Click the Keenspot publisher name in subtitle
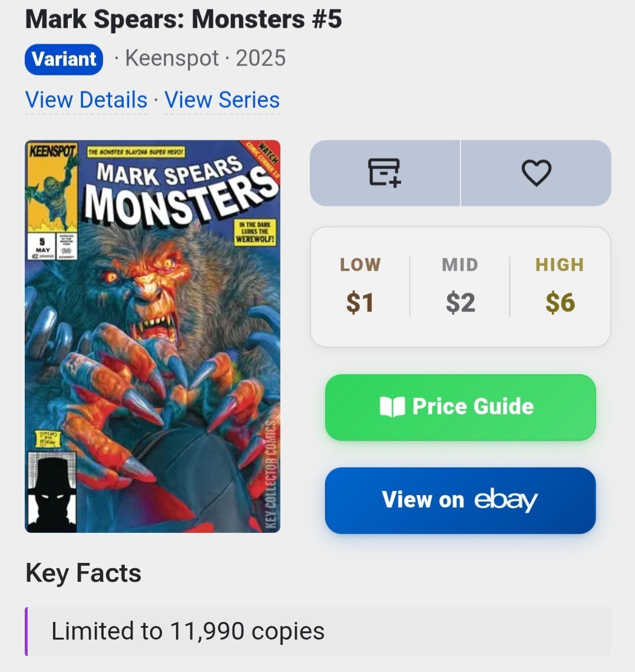635x672 pixels. click(x=172, y=59)
